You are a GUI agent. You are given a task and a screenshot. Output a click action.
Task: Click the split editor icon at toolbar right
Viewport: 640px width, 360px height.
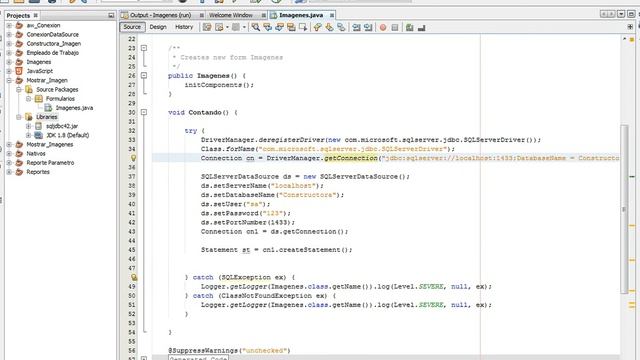click(630, 27)
